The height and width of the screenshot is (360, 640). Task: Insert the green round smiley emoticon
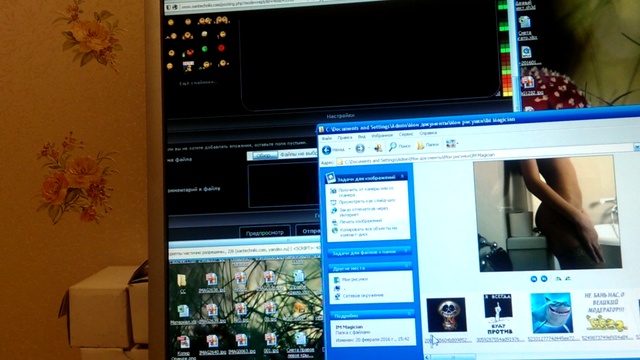click(204, 49)
